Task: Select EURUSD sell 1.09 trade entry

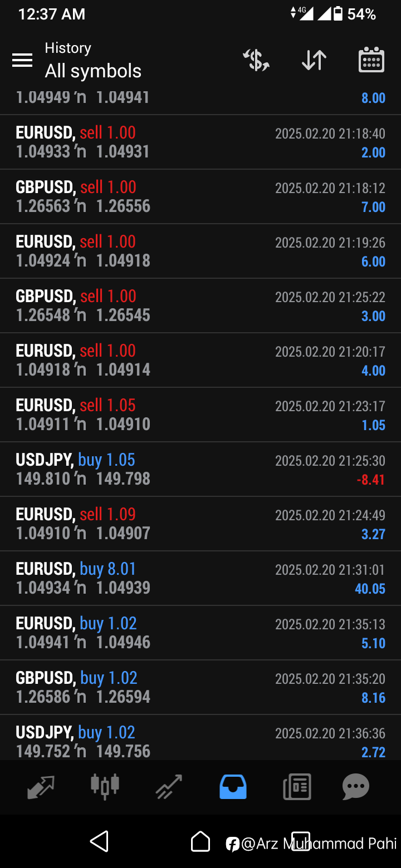Action: (200, 524)
